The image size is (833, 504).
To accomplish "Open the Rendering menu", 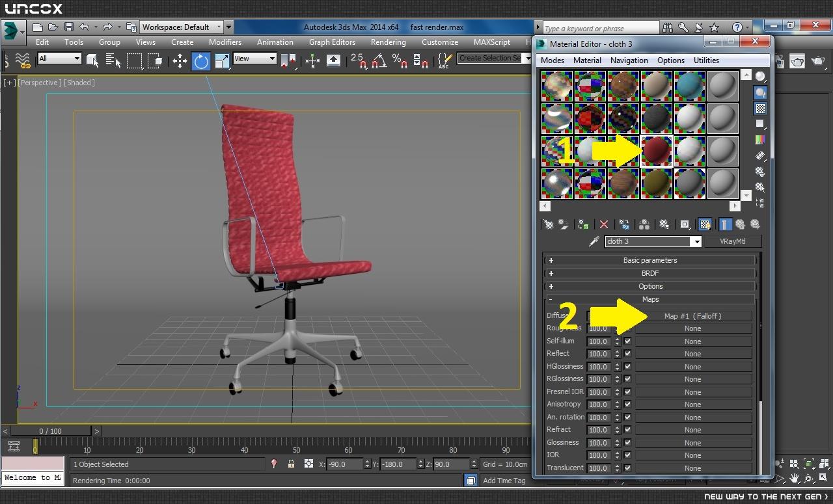I will [388, 42].
